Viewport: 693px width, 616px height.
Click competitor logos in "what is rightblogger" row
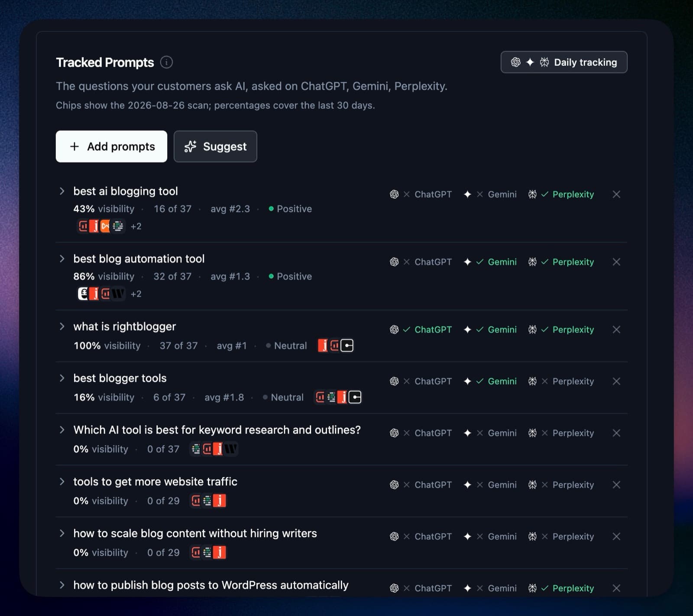click(336, 345)
